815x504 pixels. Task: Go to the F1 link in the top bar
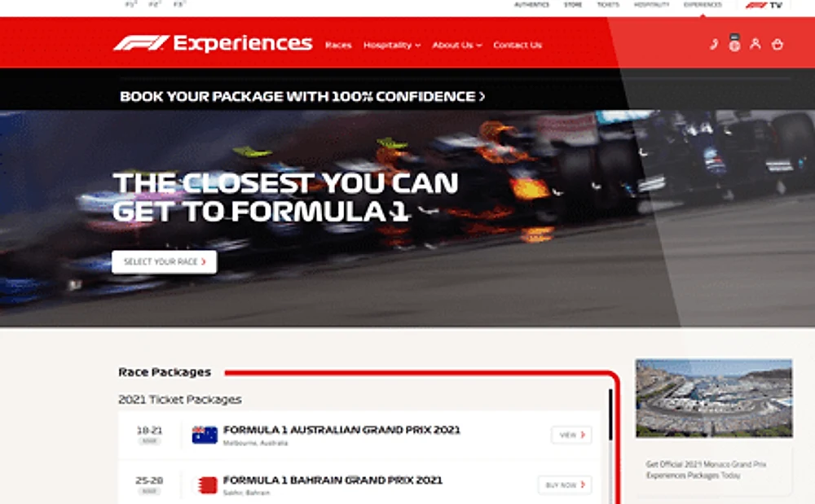pyautogui.click(x=131, y=4)
